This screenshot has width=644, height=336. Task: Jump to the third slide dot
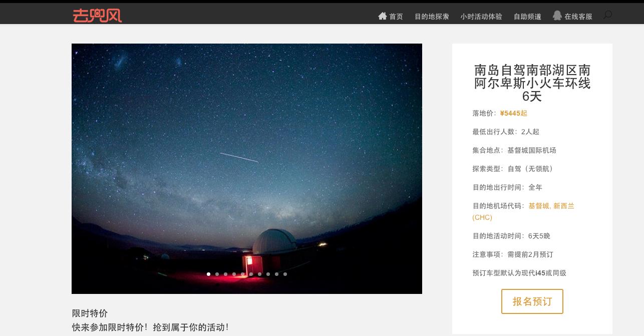(225, 274)
